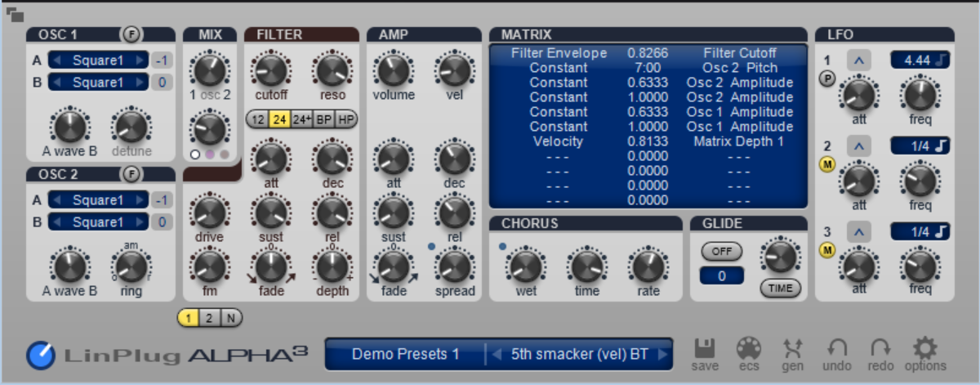The image size is (980, 385).
Task: Open OSC 2 wave A Square1 selector
Action: (x=99, y=200)
